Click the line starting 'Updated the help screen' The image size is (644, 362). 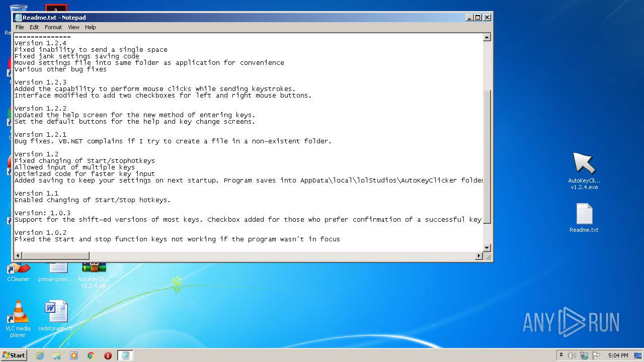[x=135, y=115]
